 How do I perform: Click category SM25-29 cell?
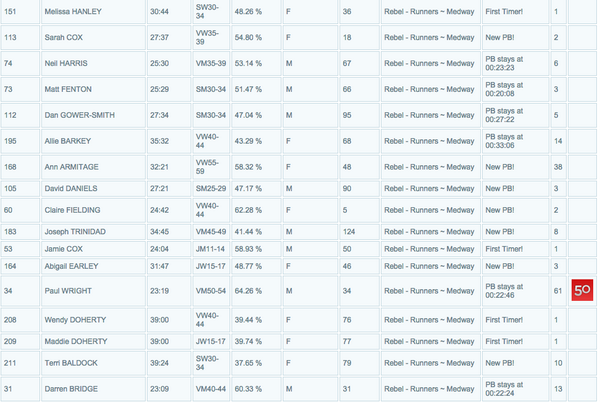[211, 189]
